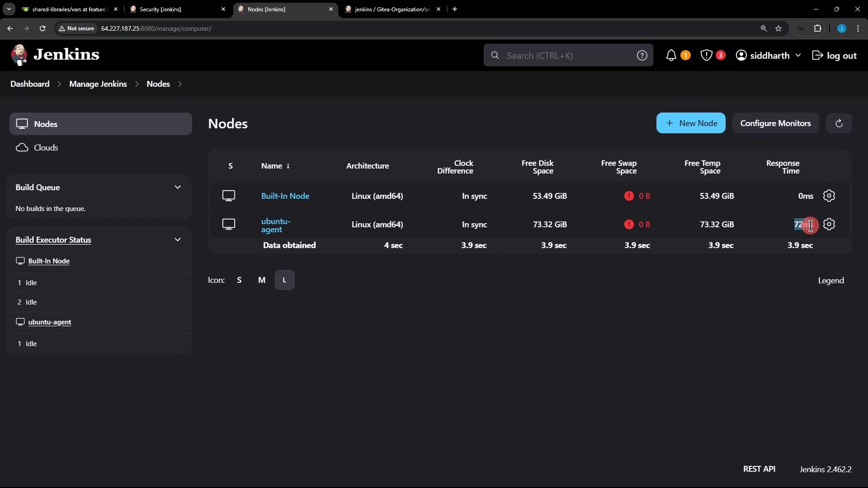Go to Manage Jenkins breadcrumb

[98, 84]
